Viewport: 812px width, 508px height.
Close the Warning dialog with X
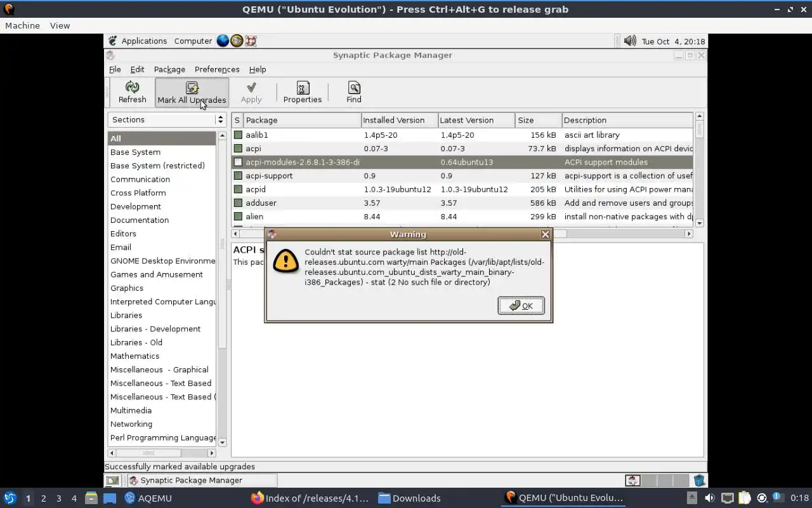pyautogui.click(x=545, y=234)
